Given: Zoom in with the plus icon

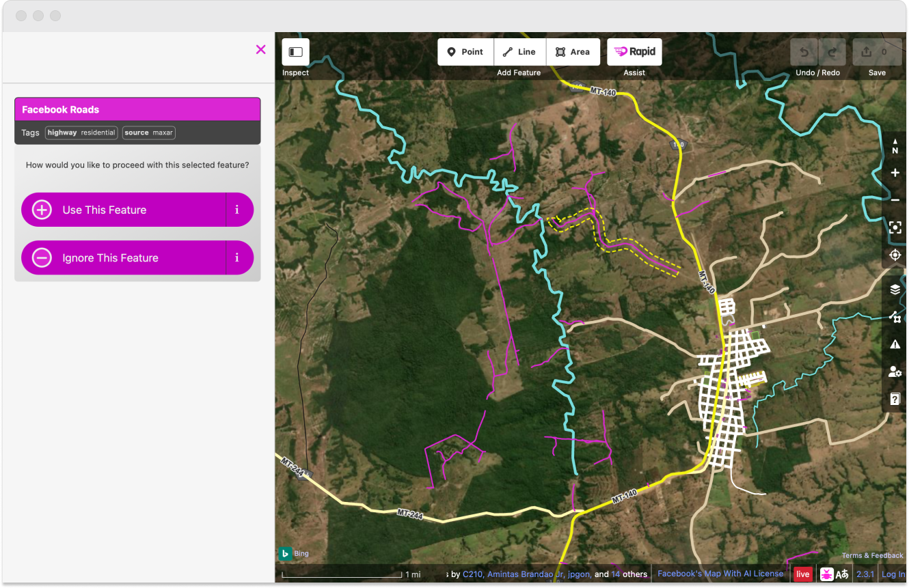Looking at the screenshot, I should 895,173.
